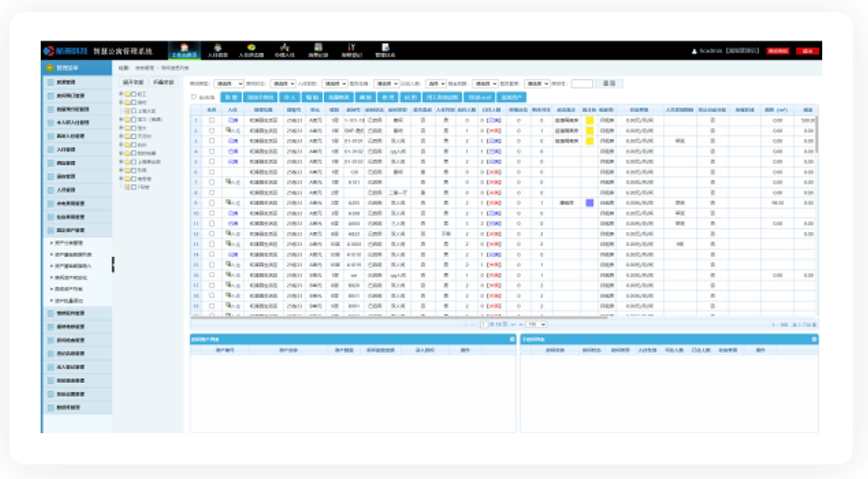The height and width of the screenshot is (479, 868).
Task: Click the text input field in the filter bar
Action: (582, 84)
